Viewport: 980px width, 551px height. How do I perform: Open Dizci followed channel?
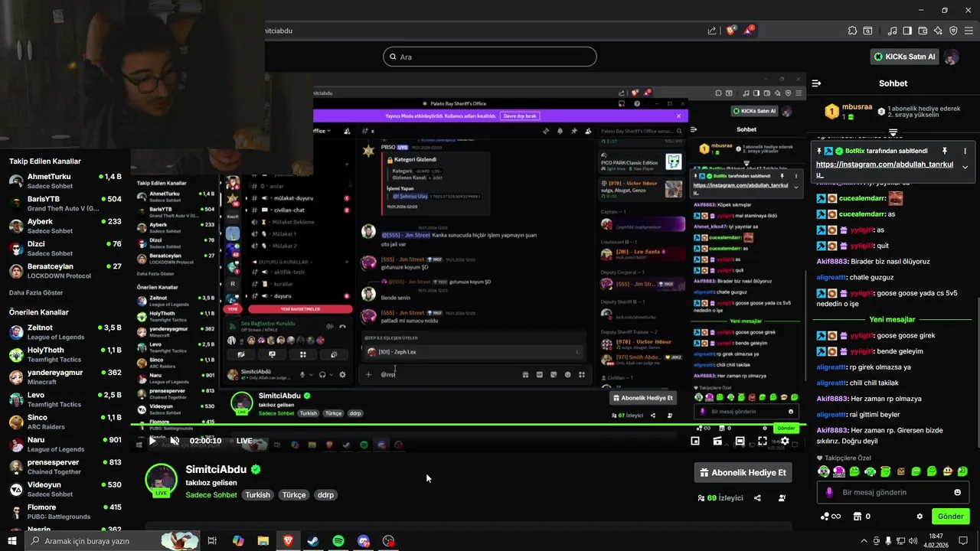click(x=65, y=249)
